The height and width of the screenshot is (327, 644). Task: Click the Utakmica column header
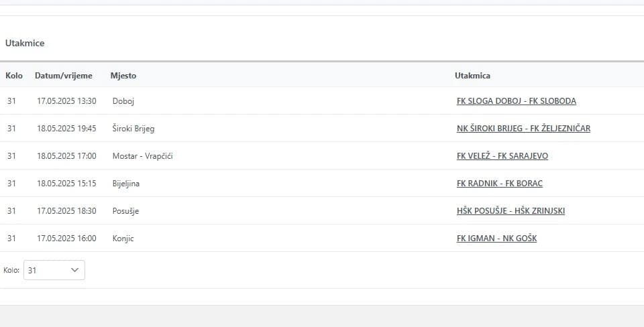coord(472,76)
